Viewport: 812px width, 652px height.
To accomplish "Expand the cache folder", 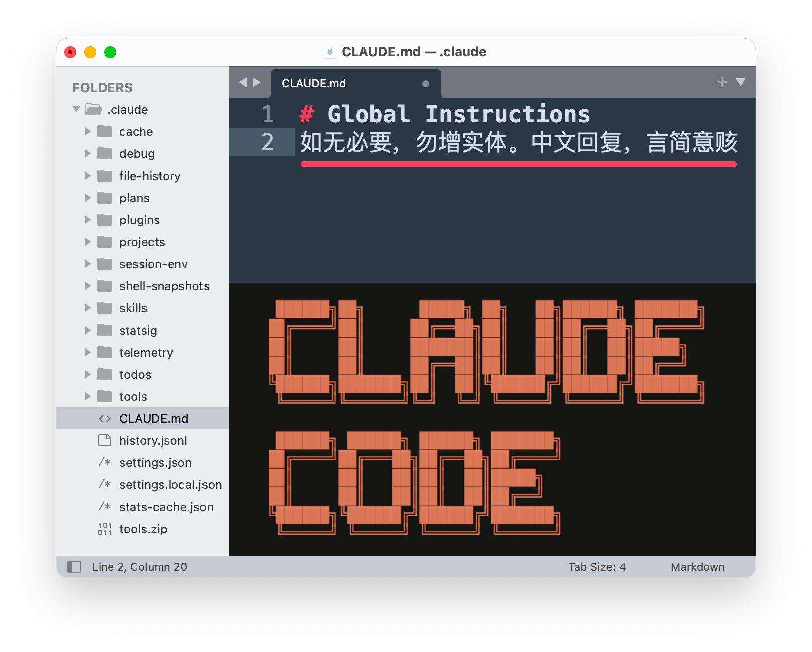I will point(88,131).
